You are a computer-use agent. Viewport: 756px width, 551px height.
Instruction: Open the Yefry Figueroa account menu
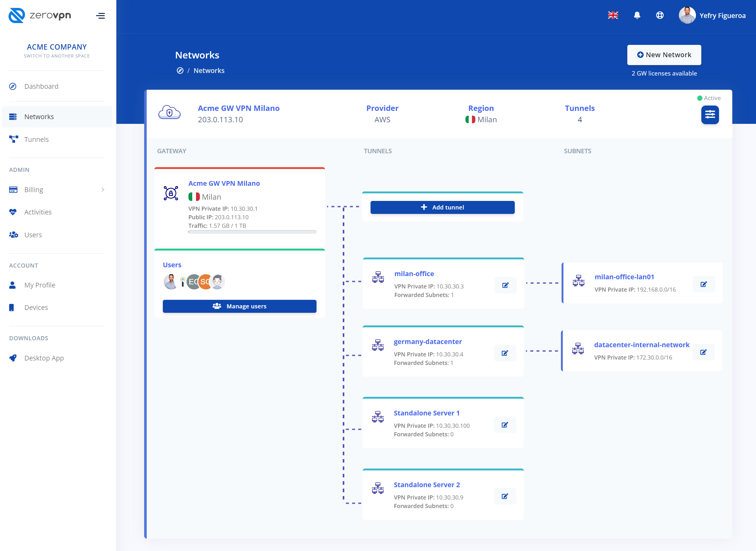[x=722, y=16]
